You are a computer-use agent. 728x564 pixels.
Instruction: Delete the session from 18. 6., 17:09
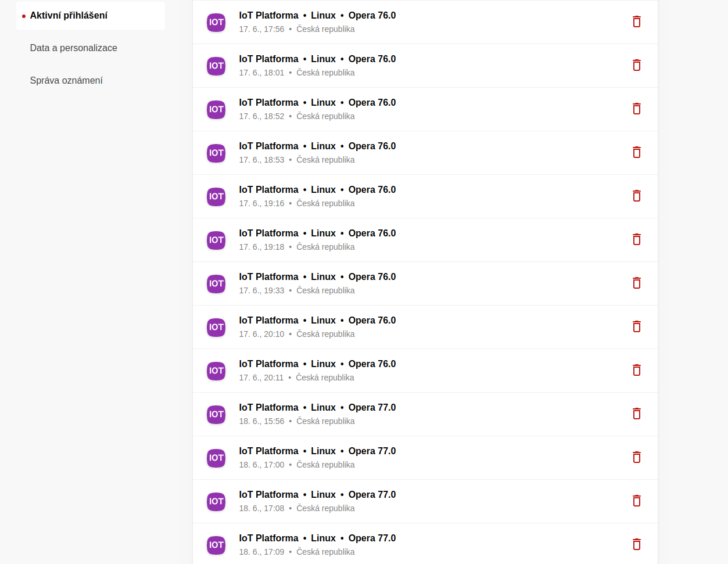pyautogui.click(x=637, y=544)
